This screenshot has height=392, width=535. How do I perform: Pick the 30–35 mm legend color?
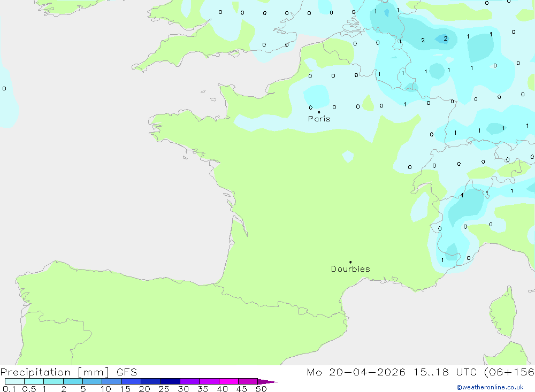click(190, 381)
